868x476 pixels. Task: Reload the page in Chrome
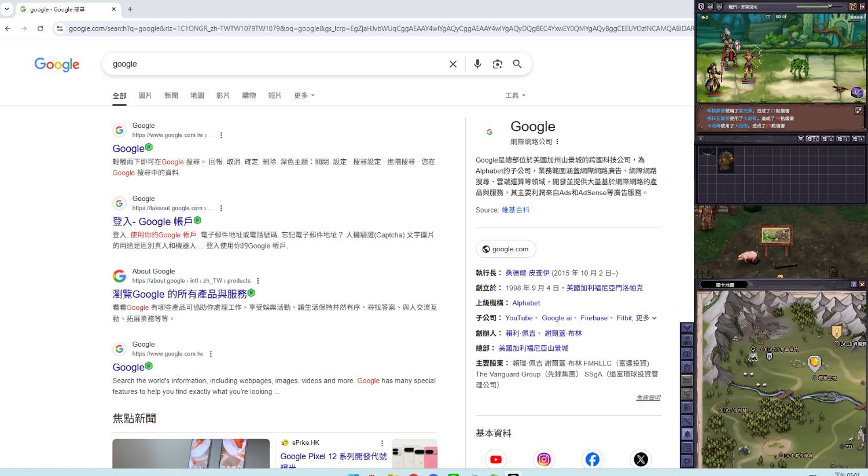[x=40, y=28]
